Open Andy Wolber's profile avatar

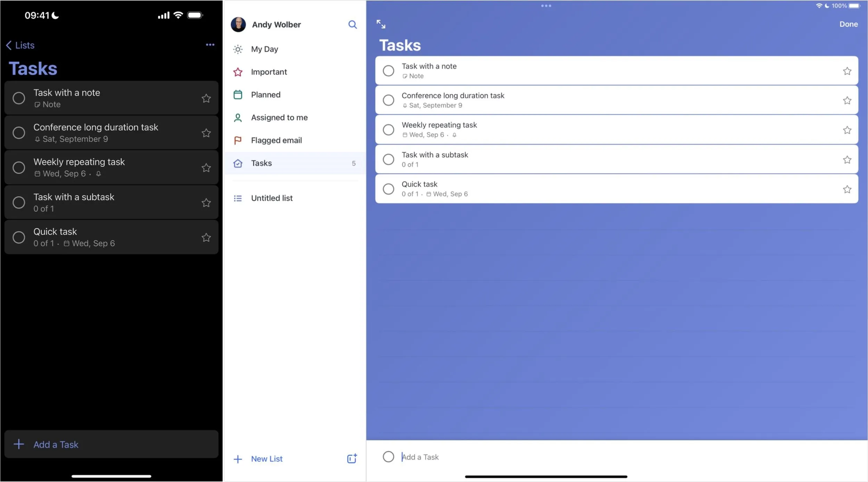pyautogui.click(x=238, y=24)
